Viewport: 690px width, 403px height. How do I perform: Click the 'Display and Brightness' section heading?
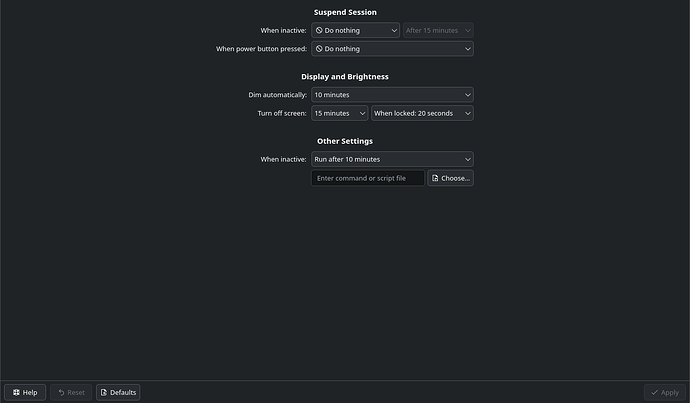345,76
